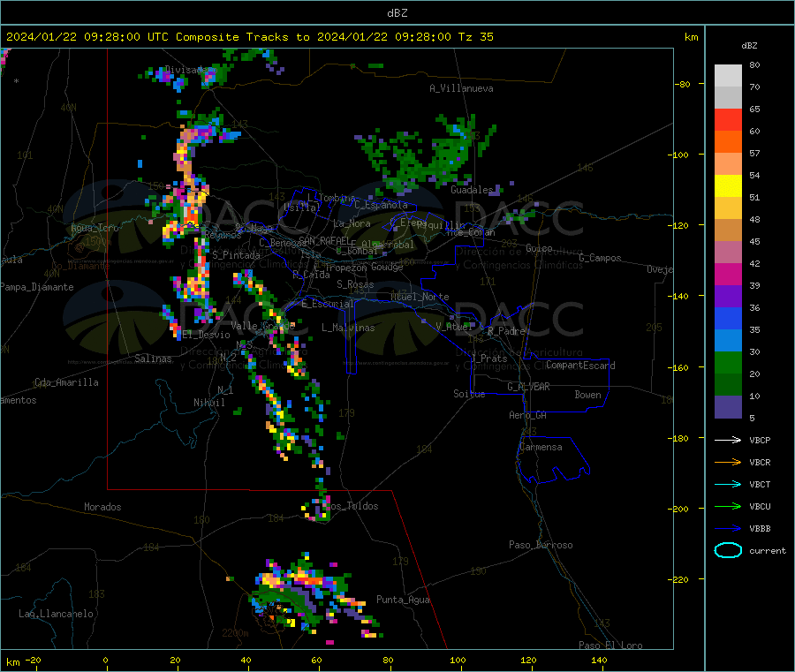Click the SAN_RAFAEL map label

(x=324, y=240)
